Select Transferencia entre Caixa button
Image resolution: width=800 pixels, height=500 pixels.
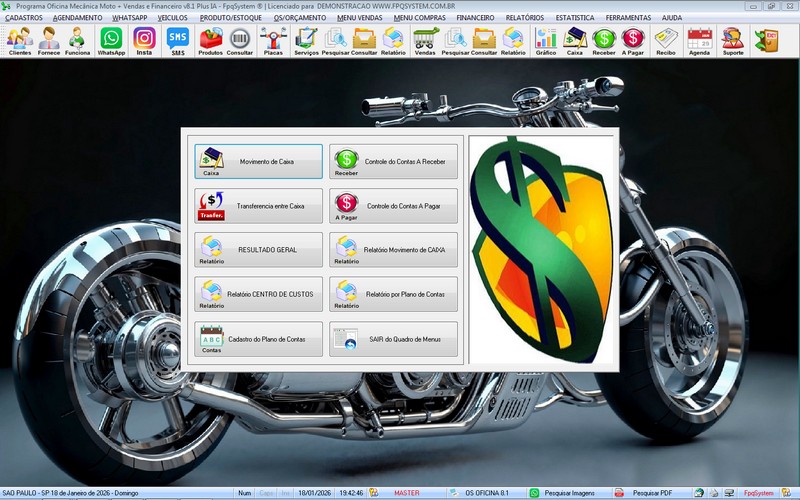(259, 206)
